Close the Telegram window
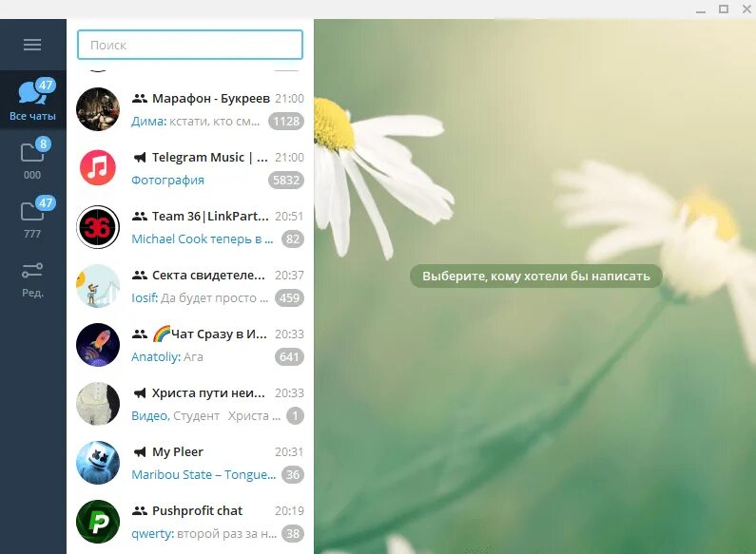Viewport: 756px width, 554px height. [x=746, y=10]
